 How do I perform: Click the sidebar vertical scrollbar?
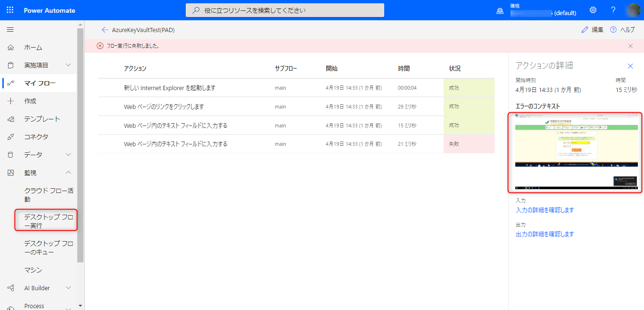tap(80, 144)
